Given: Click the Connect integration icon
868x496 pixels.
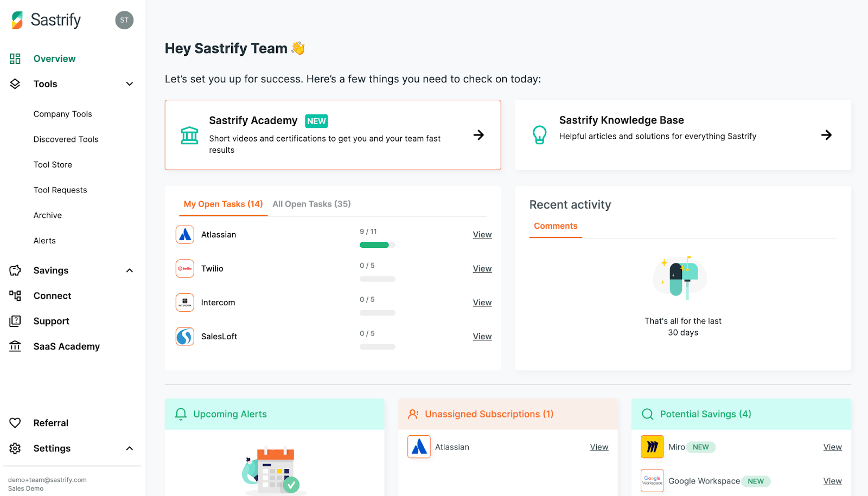Looking at the screenshot, I should coord(15,295).
